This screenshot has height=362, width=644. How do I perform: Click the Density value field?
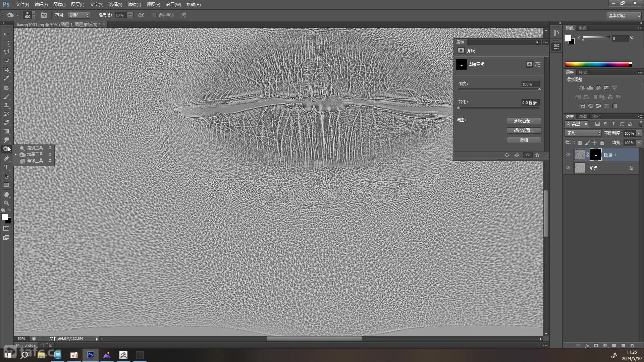(530, 84)
